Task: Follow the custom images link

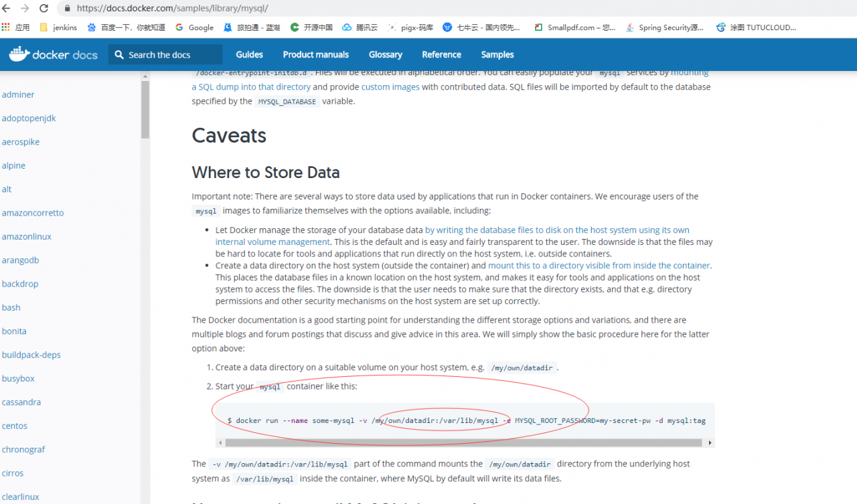Action: coord(390,87)
